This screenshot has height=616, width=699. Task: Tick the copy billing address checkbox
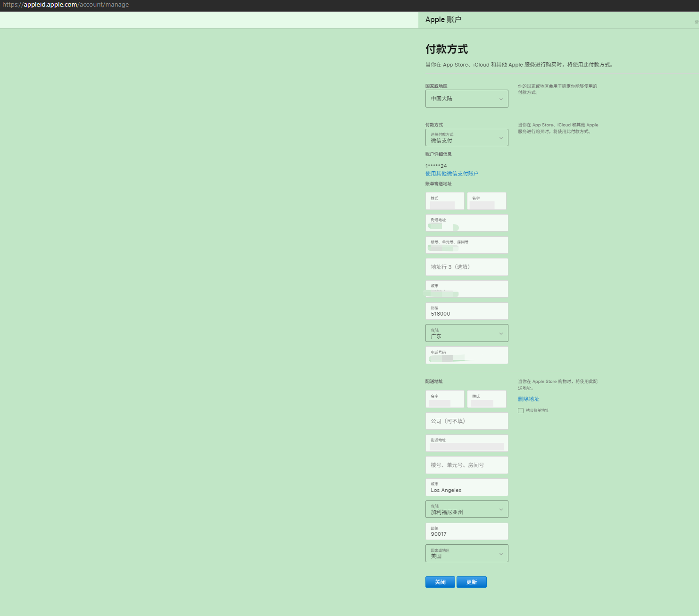(x=521, y=411)
